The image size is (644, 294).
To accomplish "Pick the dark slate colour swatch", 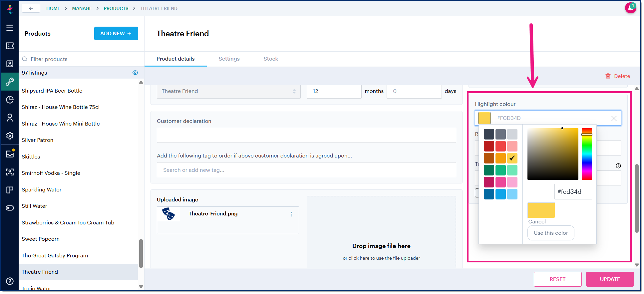I will click(489, 134).
